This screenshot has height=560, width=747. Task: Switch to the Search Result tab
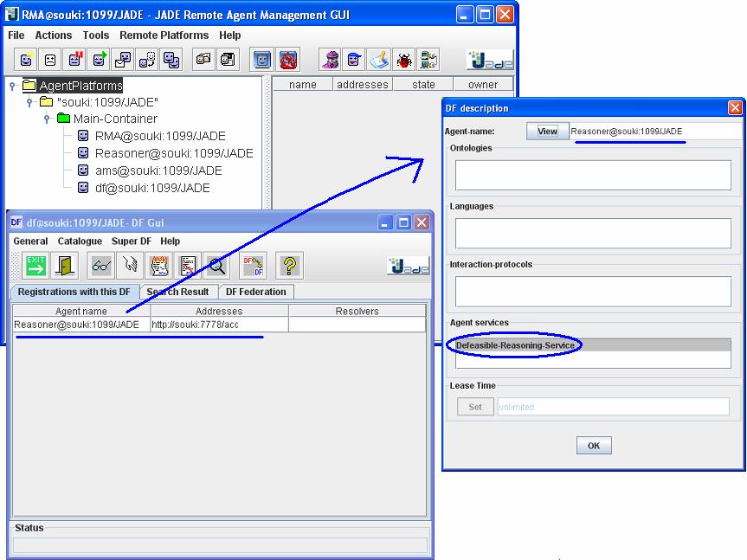[x=178, y=292]
